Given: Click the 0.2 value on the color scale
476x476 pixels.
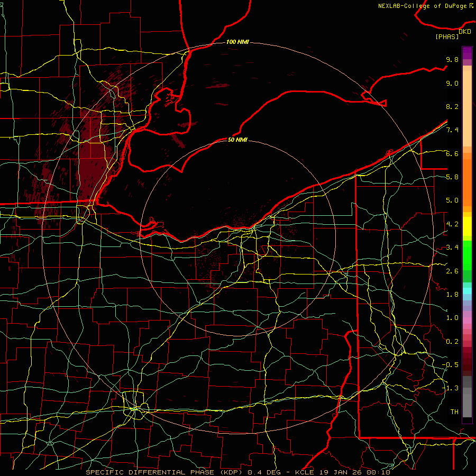Looking at the screenshot, I should click(452, 341).
